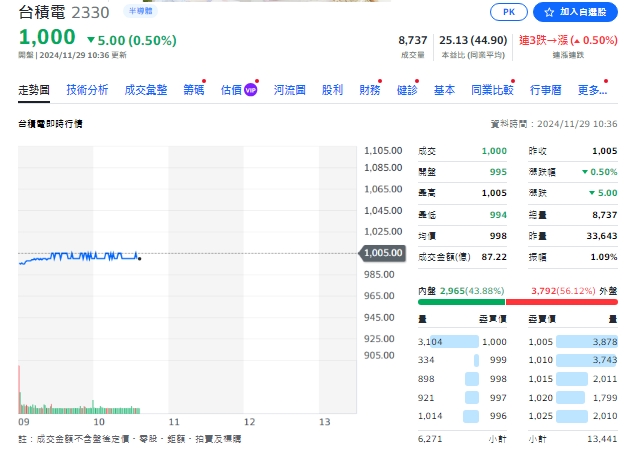Open the 成交彙整 tab
This screenshot has width=624, height=455.
click(x=146, y=90)
